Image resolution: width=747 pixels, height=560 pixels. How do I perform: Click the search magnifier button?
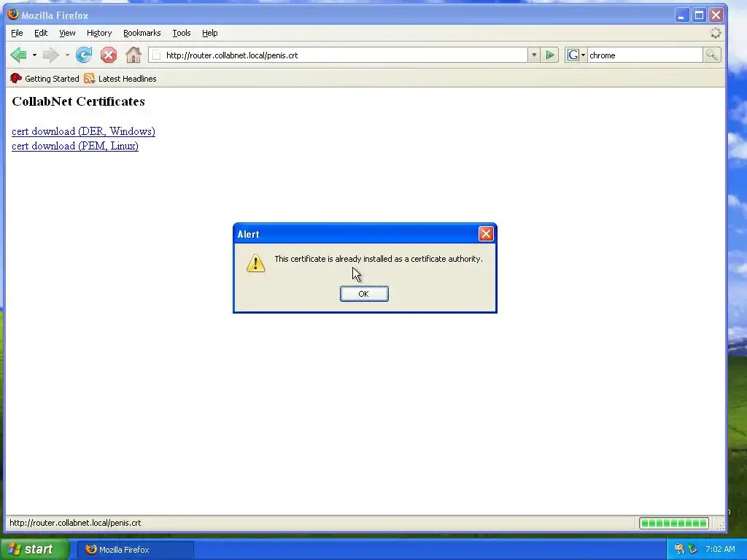pos(711,55)
